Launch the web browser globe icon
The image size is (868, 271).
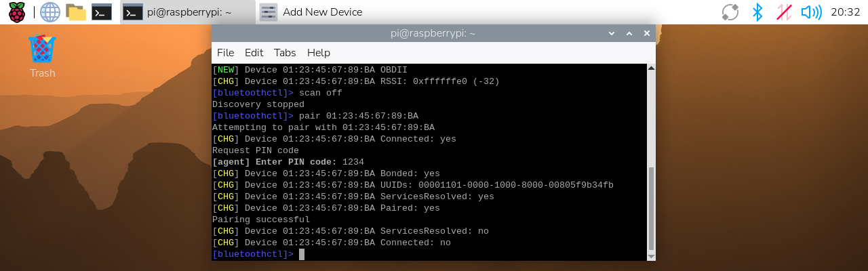point(50,12)
